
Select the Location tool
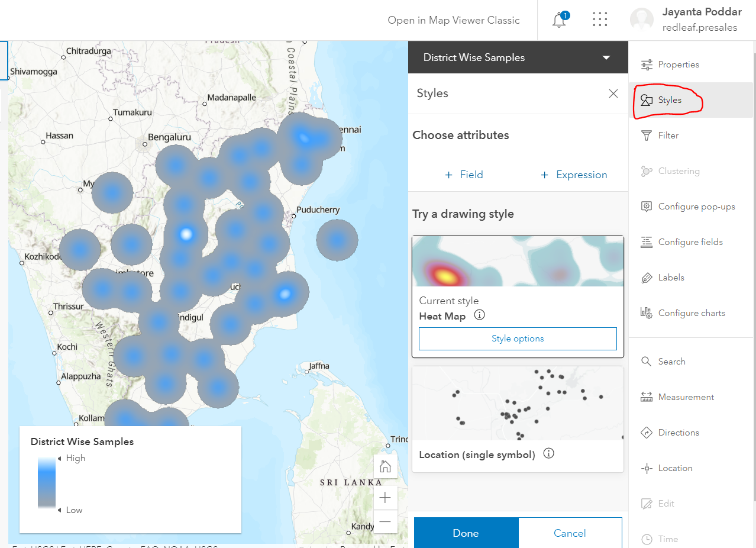675,468
